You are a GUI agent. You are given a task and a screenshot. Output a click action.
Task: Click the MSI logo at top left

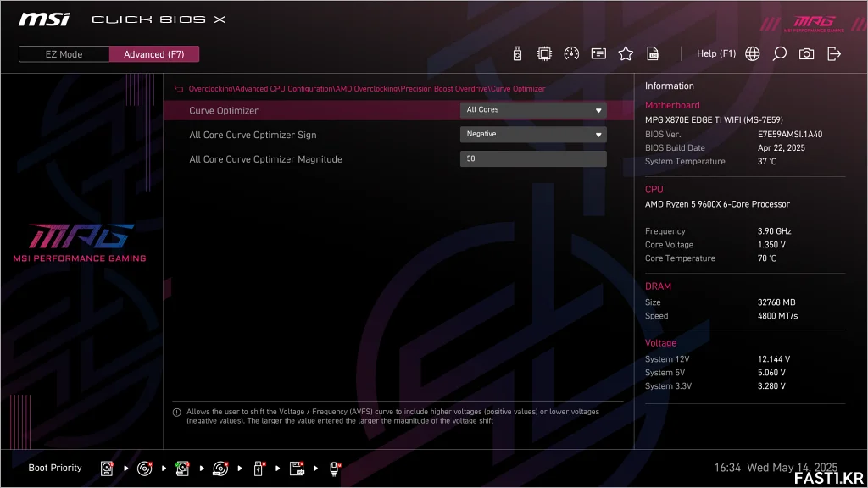click(x=44, y=20)
